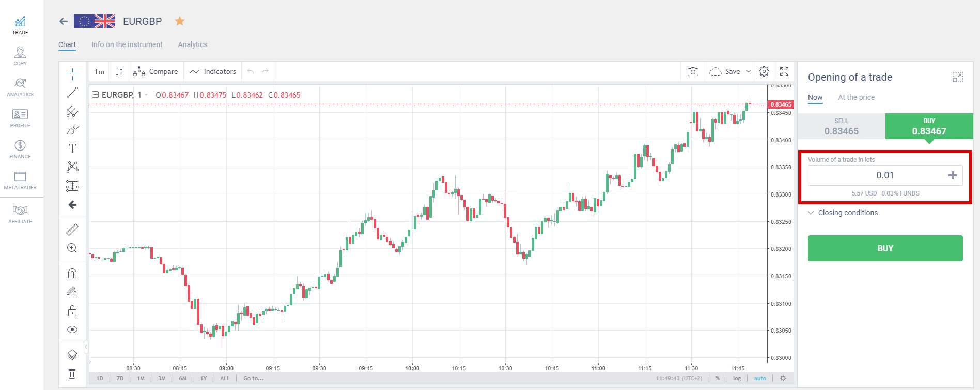Open the Compare symbols dialog

pyautogui.click(x=155, y=71)
